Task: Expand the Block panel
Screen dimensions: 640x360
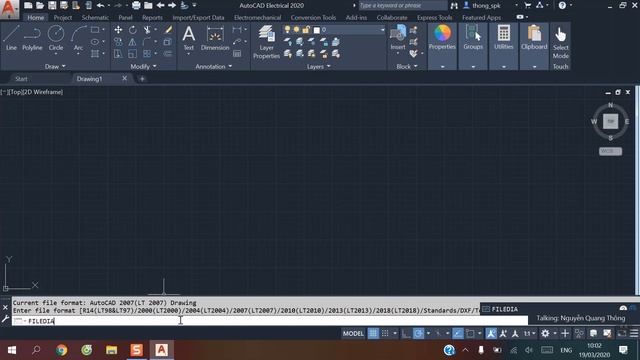Action: coord(407,66)
